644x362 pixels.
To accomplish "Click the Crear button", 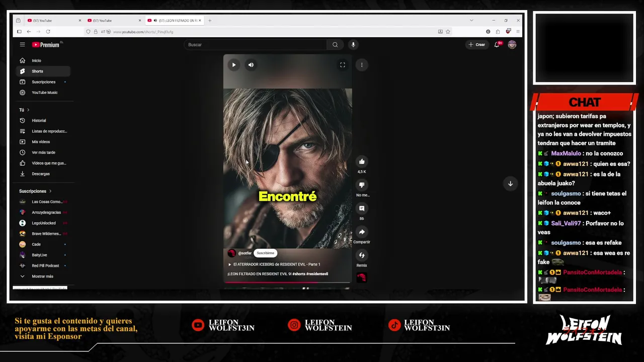I will coord(477,45).
